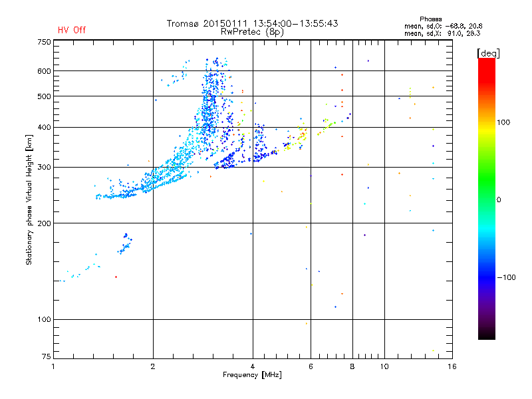Click the colorbar -100 tick label
The width and height of the screenshot is (532, 399).
507,277
